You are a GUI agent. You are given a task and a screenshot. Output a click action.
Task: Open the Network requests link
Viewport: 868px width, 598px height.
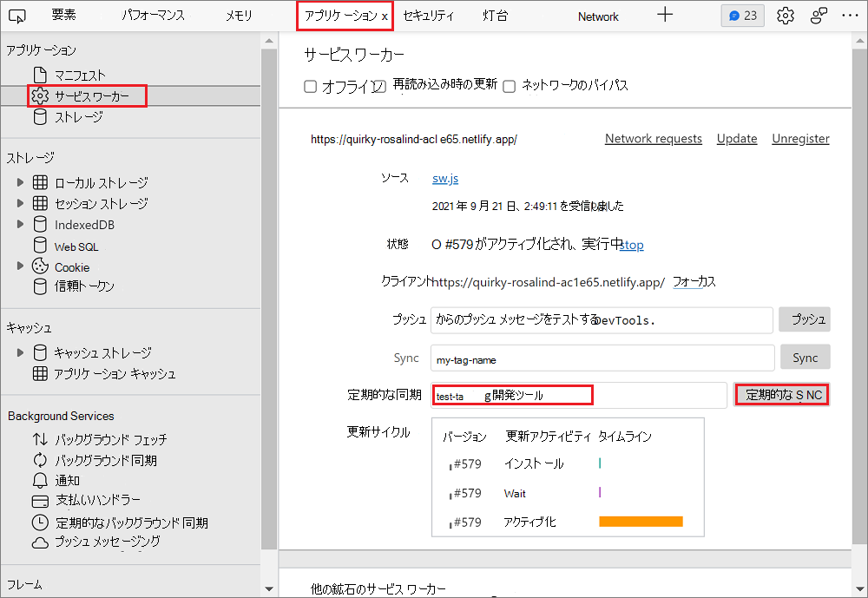(x=654, y=138)
